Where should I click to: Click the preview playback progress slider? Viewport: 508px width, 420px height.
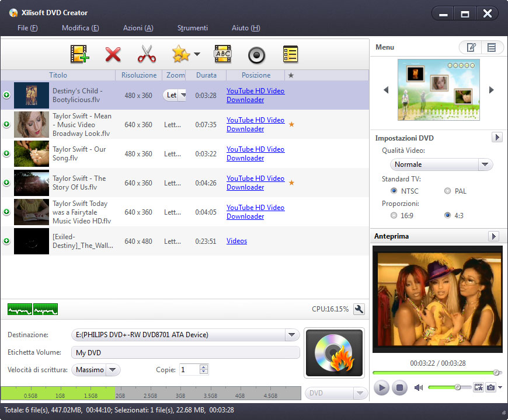pos(437,373)
